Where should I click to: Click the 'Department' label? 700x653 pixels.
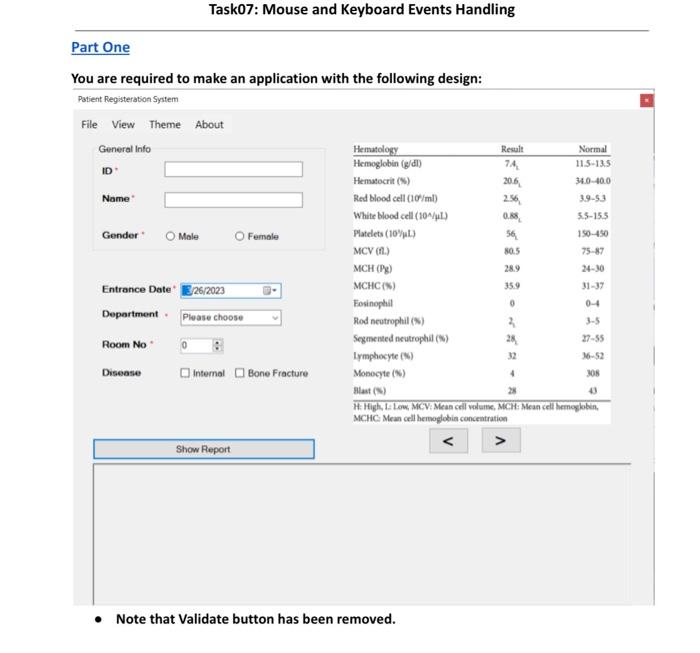tap(130, 314)
